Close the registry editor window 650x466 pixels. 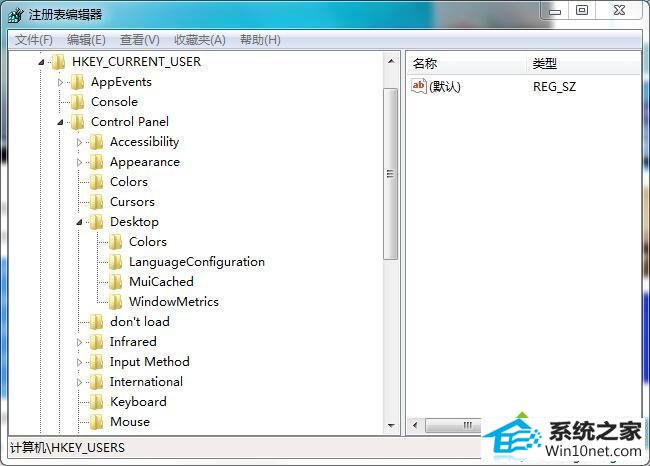tap(619, 10)
